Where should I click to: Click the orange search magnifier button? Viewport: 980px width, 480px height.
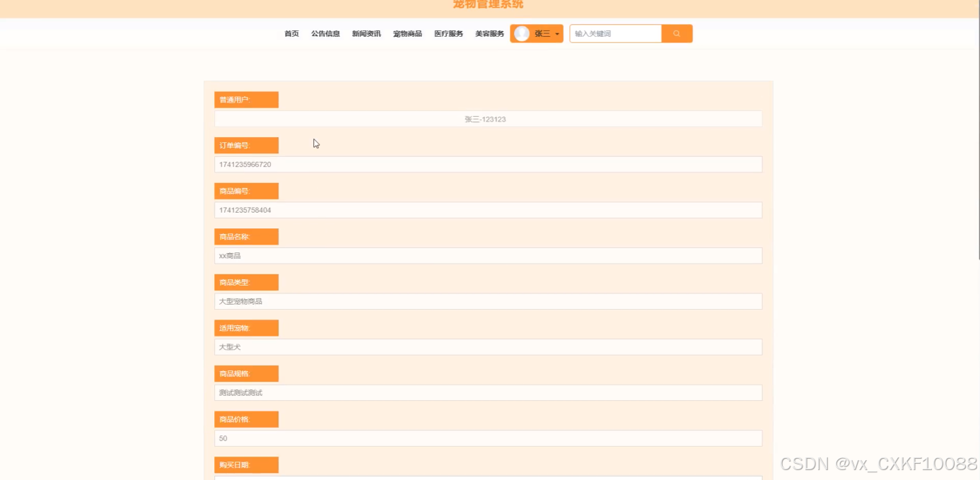tap(677, 33)
